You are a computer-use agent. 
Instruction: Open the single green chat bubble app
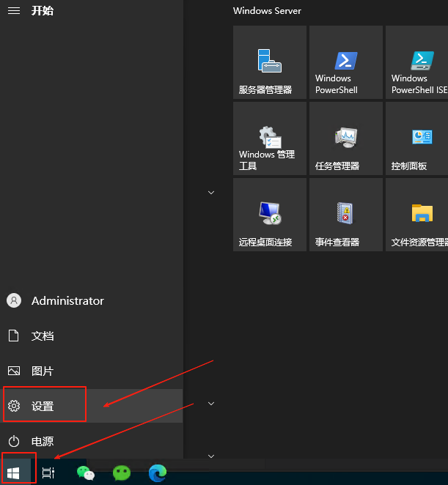click(122, 473)
